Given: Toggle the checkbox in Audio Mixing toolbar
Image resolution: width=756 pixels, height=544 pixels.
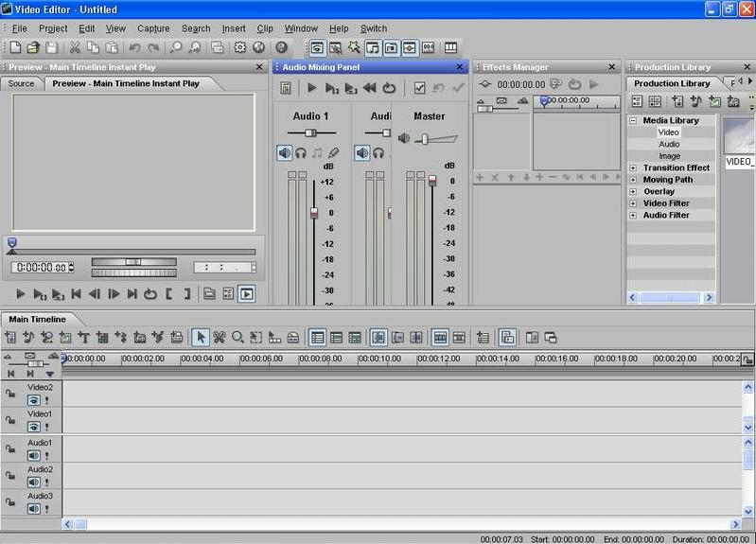Looking at the screenshot, I should pyautogui.click(x=419, y=88).
